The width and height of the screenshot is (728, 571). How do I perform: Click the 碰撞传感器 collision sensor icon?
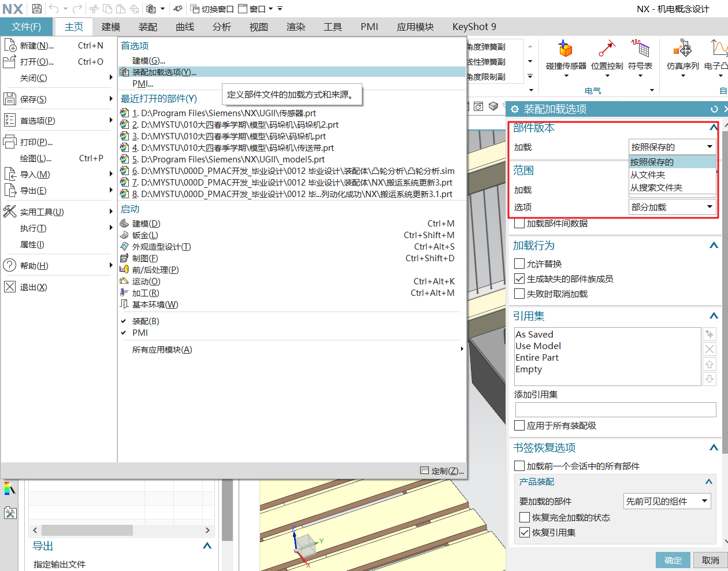565,49
